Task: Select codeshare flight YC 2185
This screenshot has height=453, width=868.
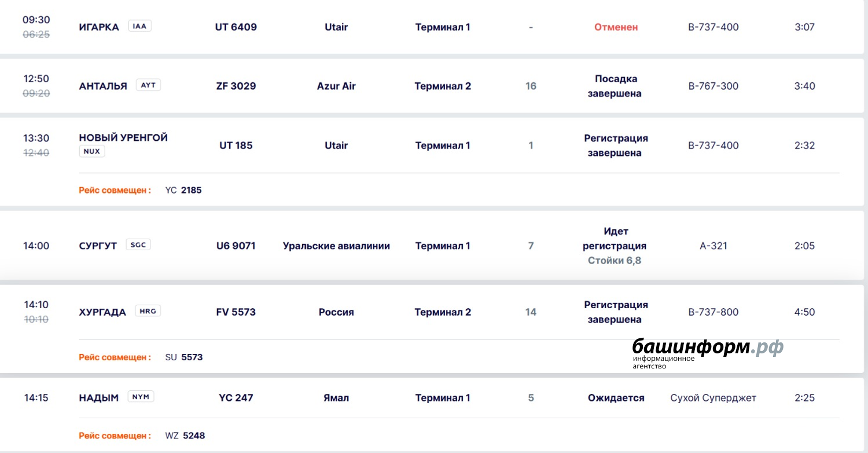Action: (184, 190)
